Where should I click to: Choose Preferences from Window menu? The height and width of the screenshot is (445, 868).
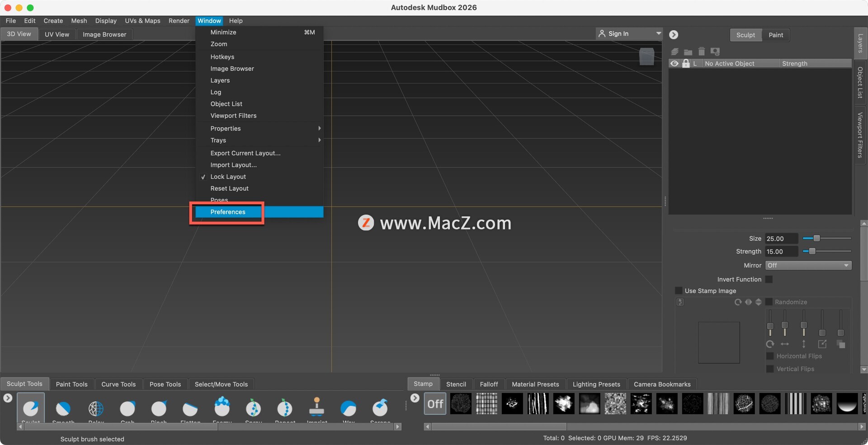[x=259, y=212]
